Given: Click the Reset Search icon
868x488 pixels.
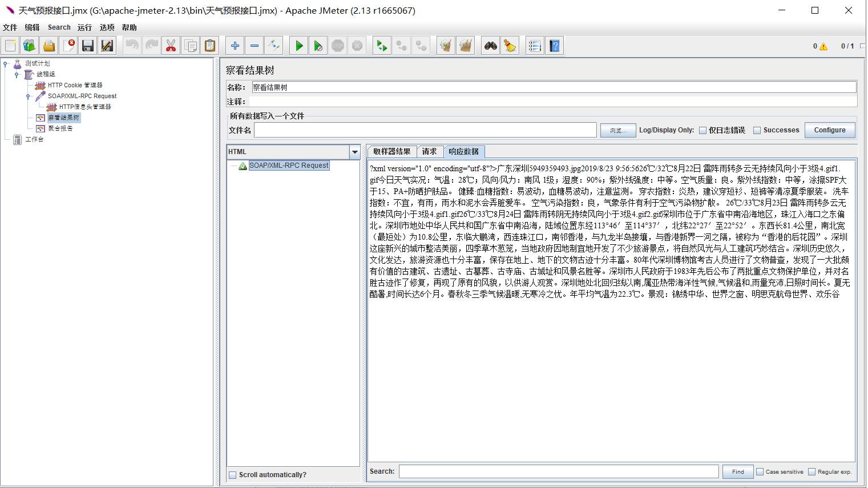Looking at the screenshot, I should pos(510,46).
